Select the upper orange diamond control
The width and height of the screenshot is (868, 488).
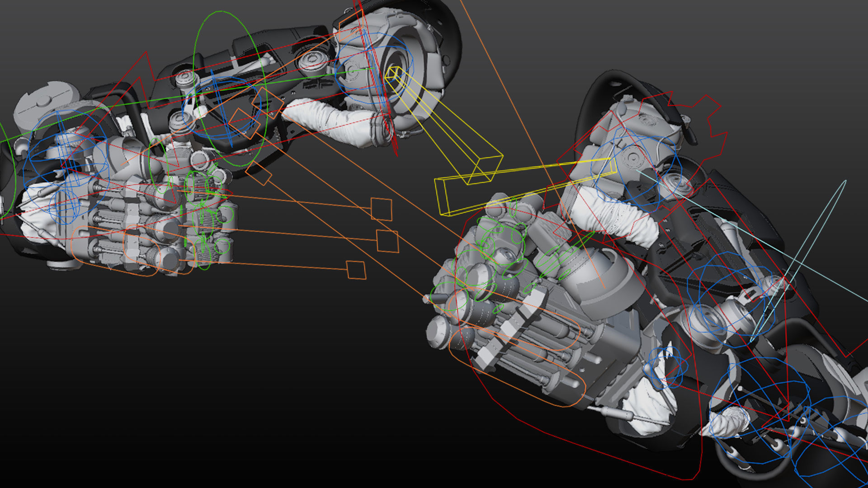coord(268,103)
